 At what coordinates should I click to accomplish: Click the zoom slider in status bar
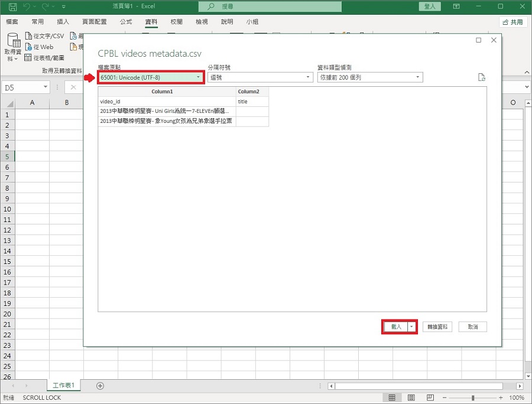(472, 398)
